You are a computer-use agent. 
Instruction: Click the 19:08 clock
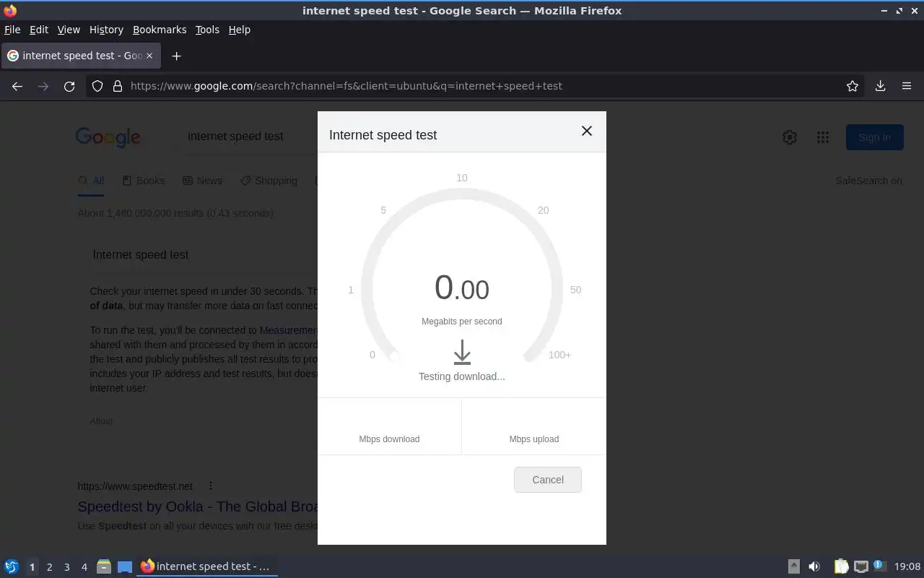click(x=907, y=566)
